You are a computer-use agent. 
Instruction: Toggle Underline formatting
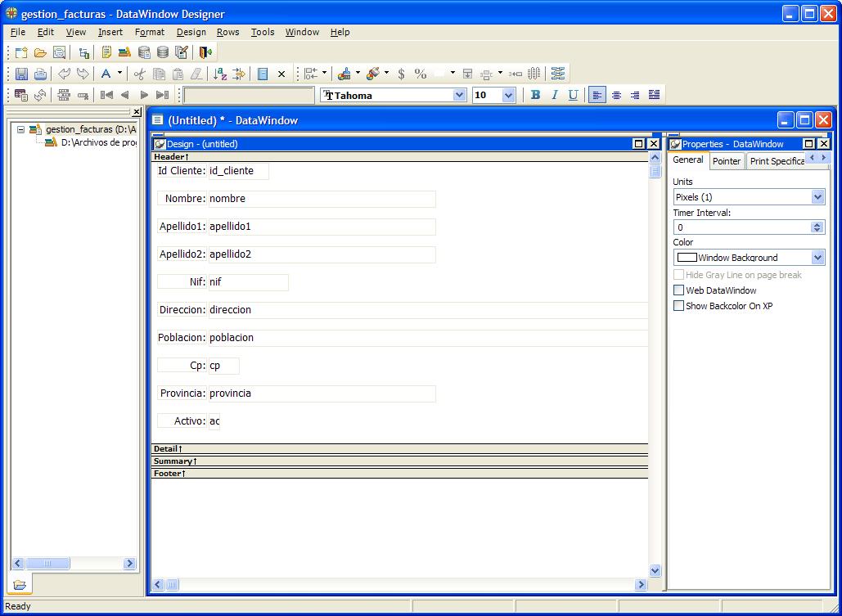tap(573, 95)
